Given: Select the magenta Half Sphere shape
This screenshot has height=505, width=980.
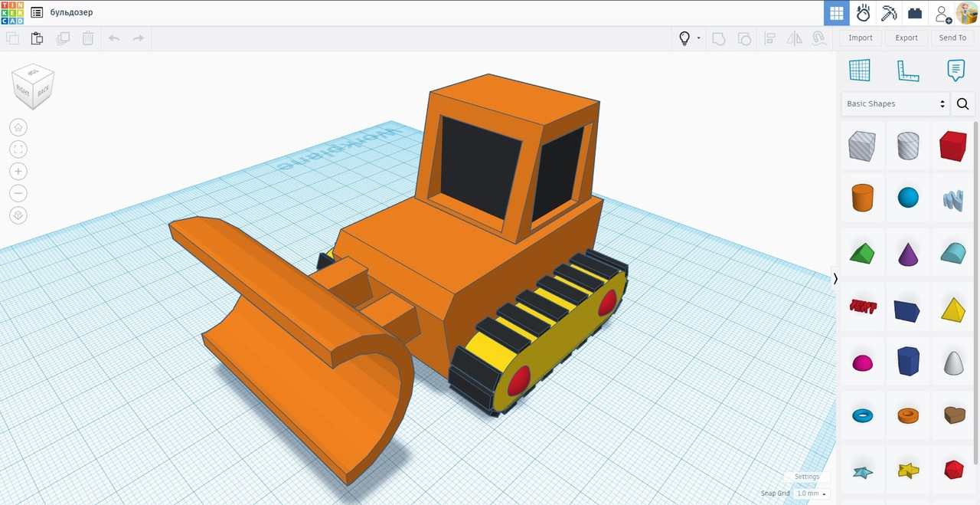Looking at the screenshot, I should 862,362.
